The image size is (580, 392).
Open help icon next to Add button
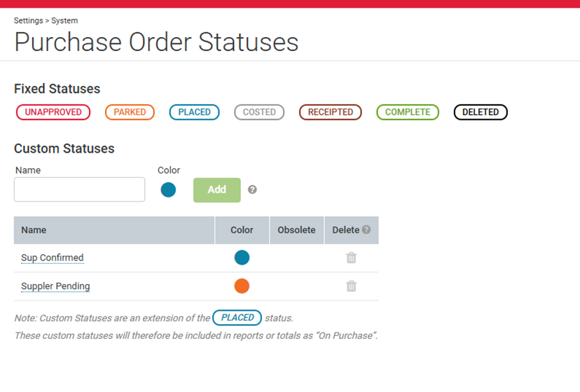pyautogui.click(x=252, y=190)
